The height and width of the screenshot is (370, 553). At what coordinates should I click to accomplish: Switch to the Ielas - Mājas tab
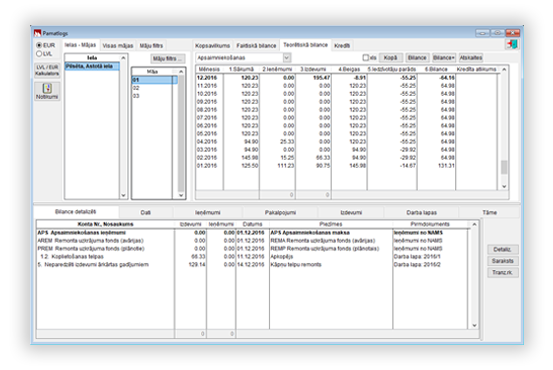80,45
